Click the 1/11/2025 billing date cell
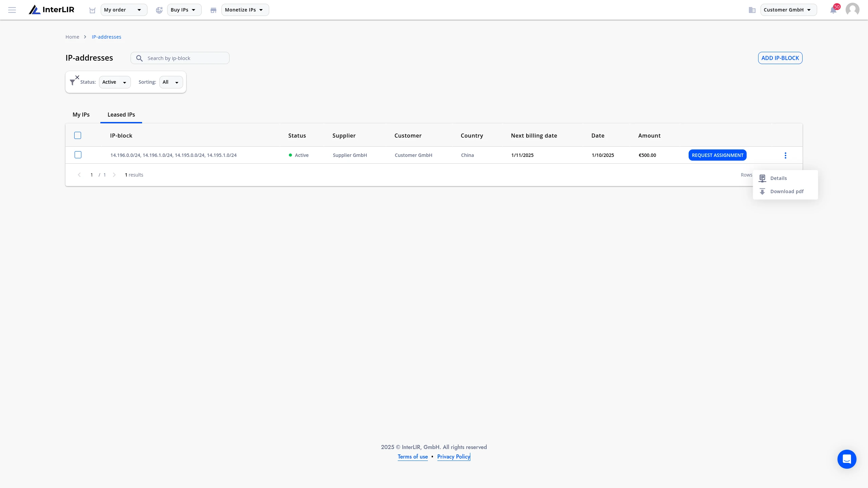 [x=522, y=155]
